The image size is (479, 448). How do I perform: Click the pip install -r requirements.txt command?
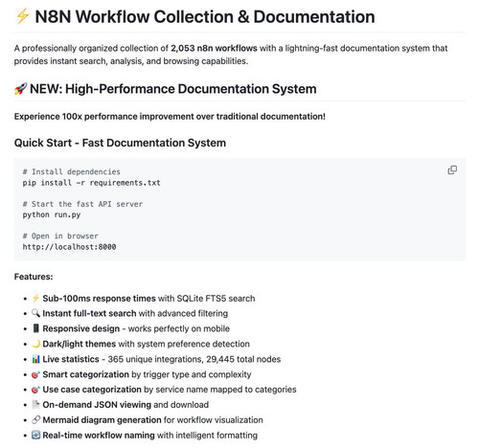tap(91, 183)
